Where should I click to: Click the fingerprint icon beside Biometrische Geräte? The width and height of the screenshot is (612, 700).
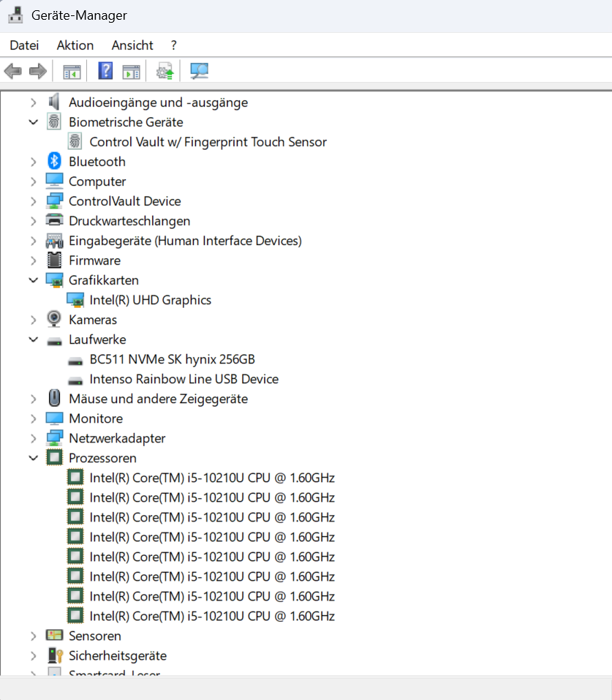pyautogui.click(x=54, y=121)
